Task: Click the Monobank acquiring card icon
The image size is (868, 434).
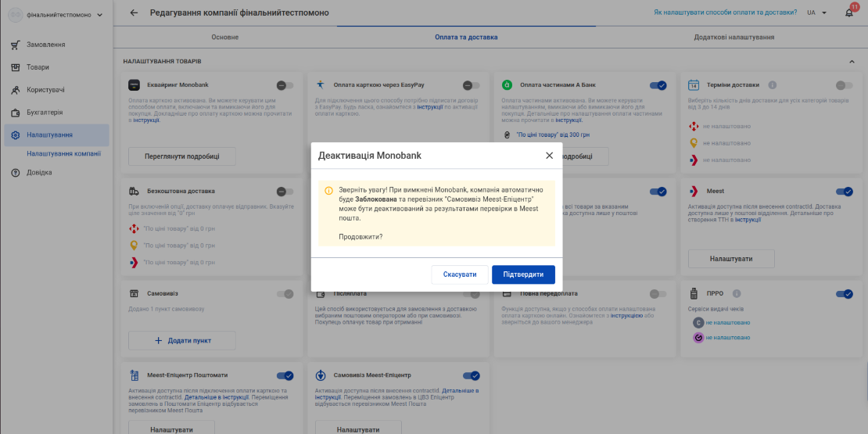Action: pyautogui.click(x=134, y=85)
